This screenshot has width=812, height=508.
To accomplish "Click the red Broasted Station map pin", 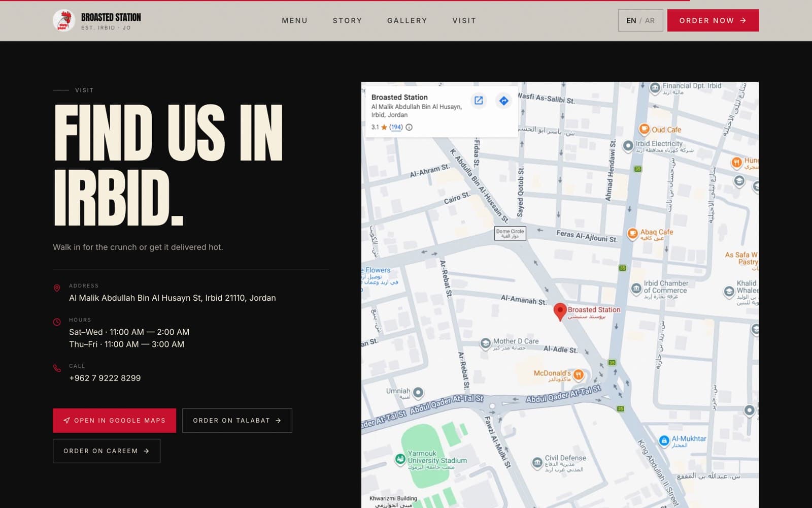I will point(560,311).
